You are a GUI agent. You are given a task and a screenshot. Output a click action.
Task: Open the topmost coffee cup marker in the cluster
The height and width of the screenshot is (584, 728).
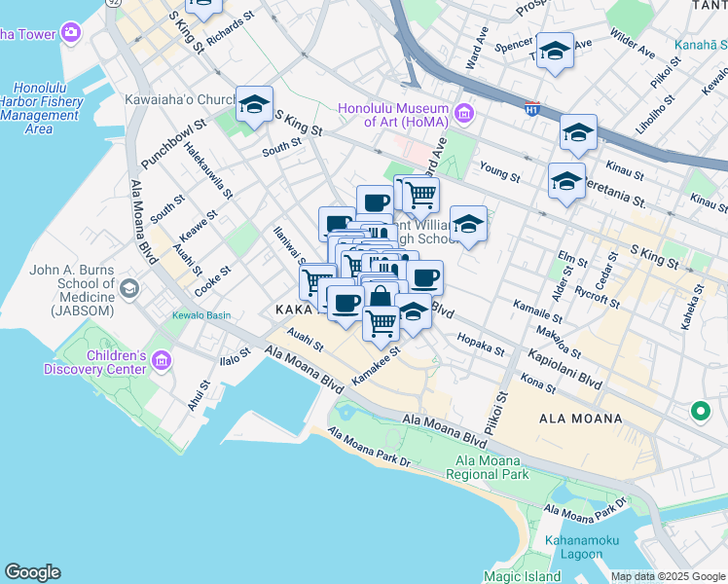pos(375,201)
